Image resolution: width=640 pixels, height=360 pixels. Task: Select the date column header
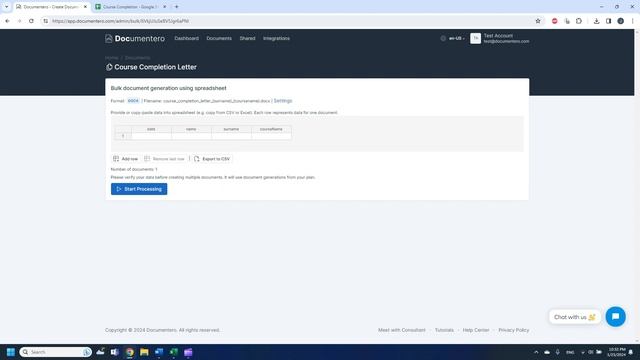pyautogui.click(x=151, y=129)
